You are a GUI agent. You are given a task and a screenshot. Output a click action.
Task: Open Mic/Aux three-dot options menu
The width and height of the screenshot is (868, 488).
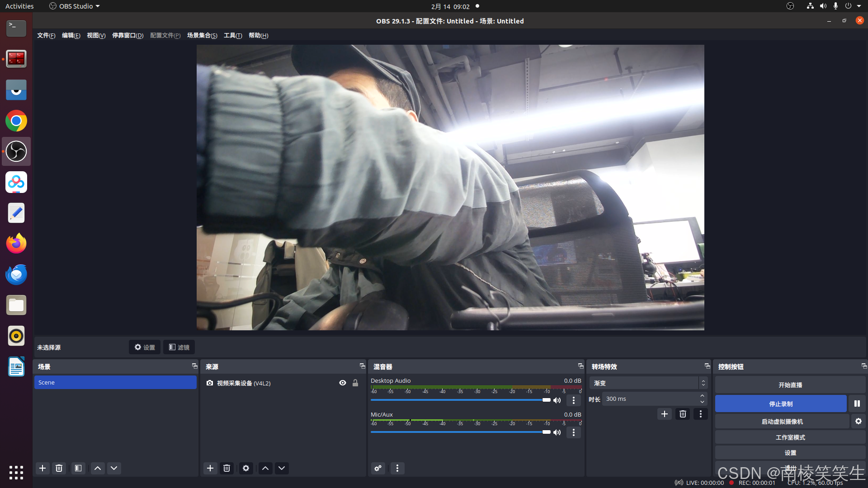pos(574,432)
